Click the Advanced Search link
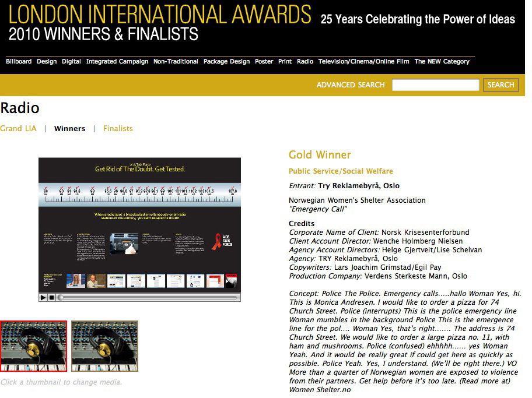The width and height of the screenshot is (532, 398). pos(351,84)
